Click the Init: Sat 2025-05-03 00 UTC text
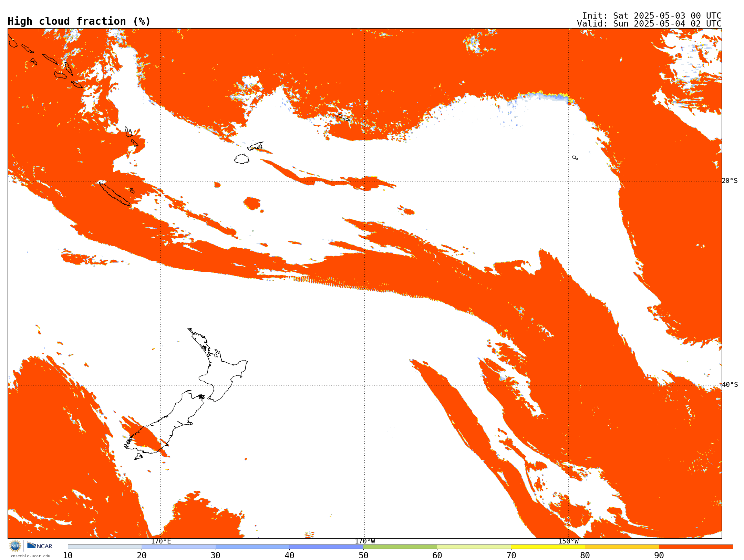Image resolution: width=744 pixels, height=560 pixels. click(x=652, y=16)
